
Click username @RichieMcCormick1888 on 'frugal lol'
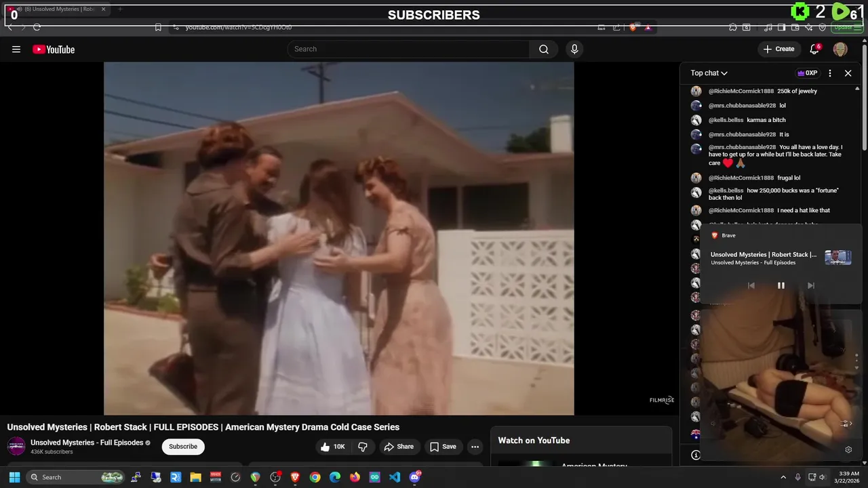pyautogui.click(x=741, y=178)
